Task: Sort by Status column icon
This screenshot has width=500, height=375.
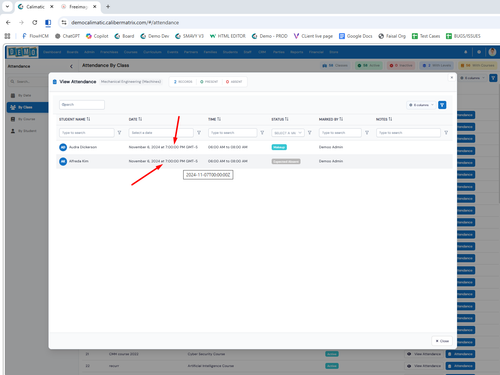Action: pos(287,119)
